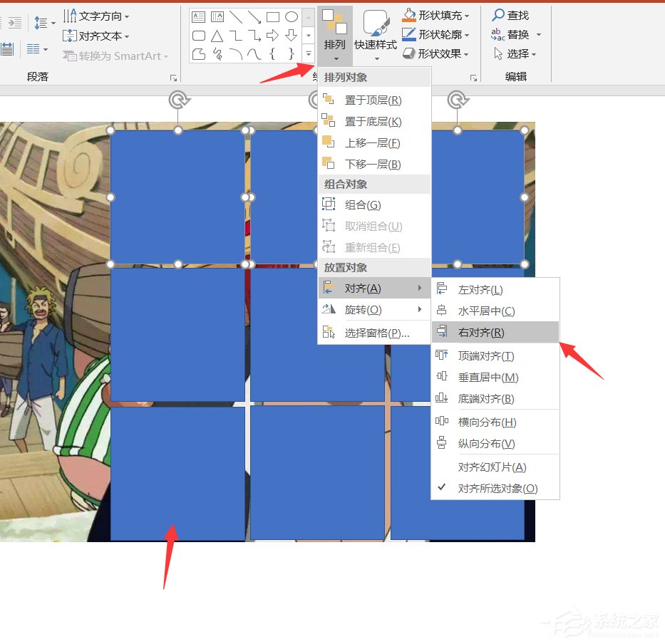Open the 文字方向 dropdown
665x644 pixels.
96,16
